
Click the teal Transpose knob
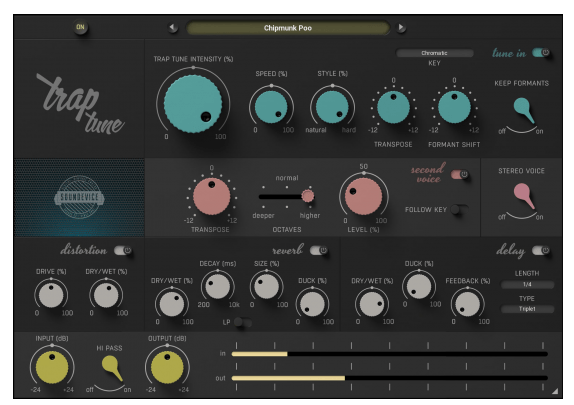[x=393, y=107]
